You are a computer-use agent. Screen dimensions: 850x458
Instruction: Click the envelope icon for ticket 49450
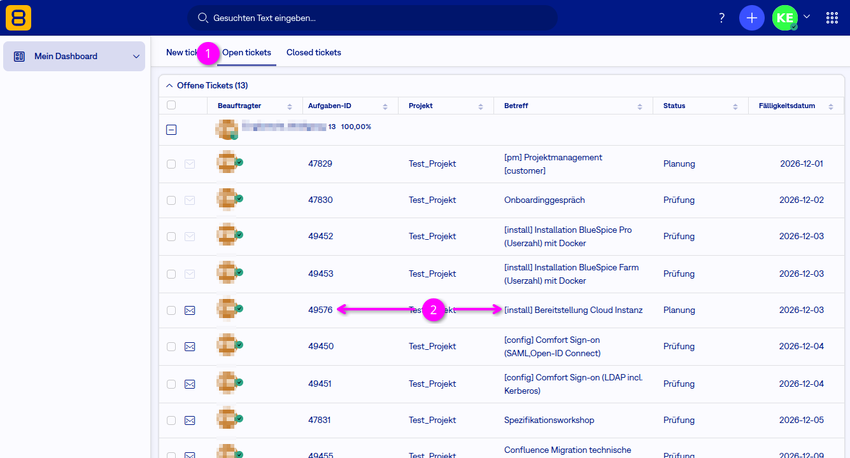[190, 347]
